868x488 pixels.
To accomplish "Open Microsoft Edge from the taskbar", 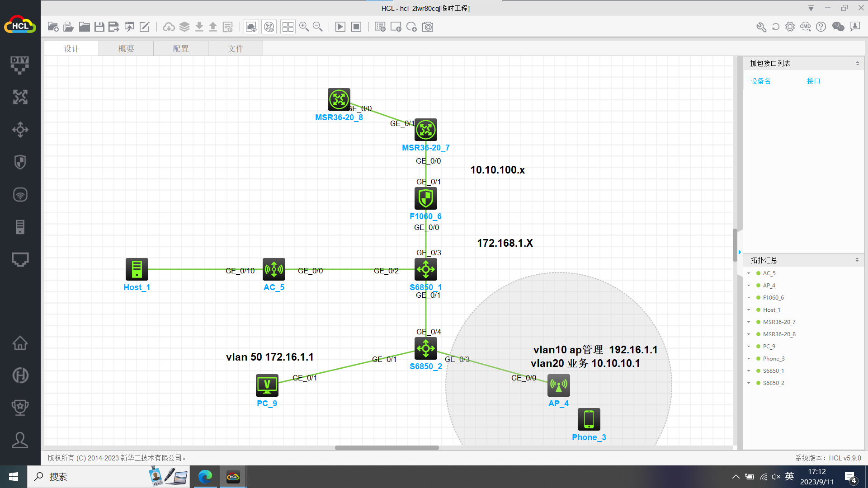I will (205, 477).
